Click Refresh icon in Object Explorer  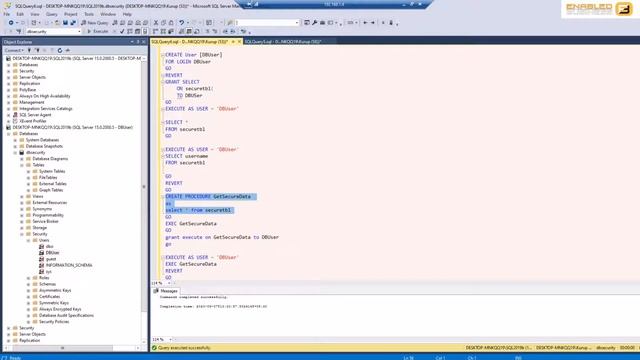[x=60, y=50]
